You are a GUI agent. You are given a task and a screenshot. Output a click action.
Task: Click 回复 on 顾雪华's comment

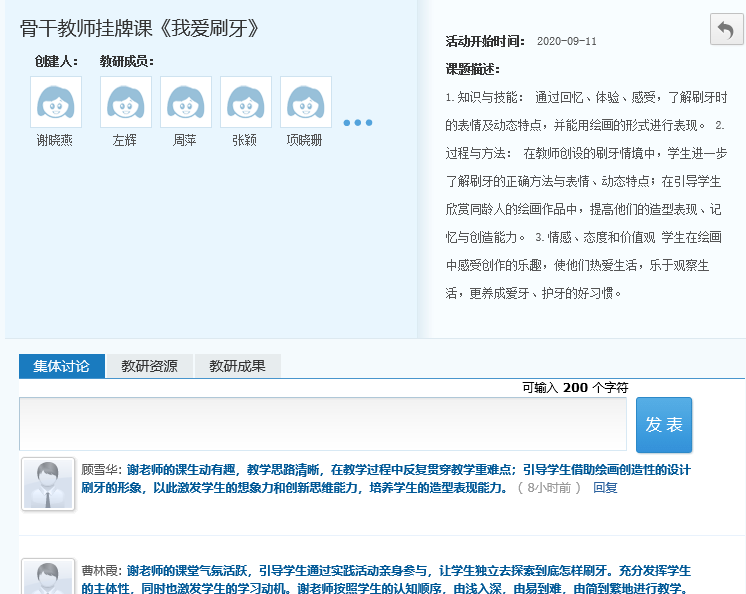click(605, 488)
